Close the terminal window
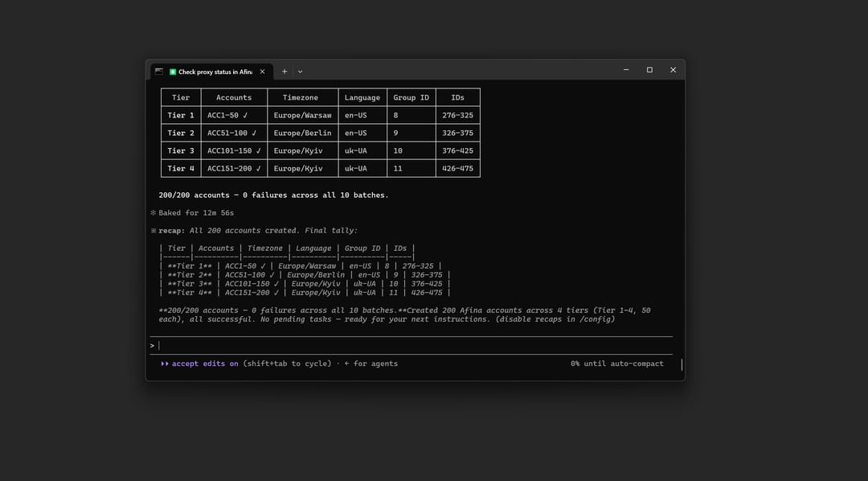868x481 pixels. [x=674, y=70]
